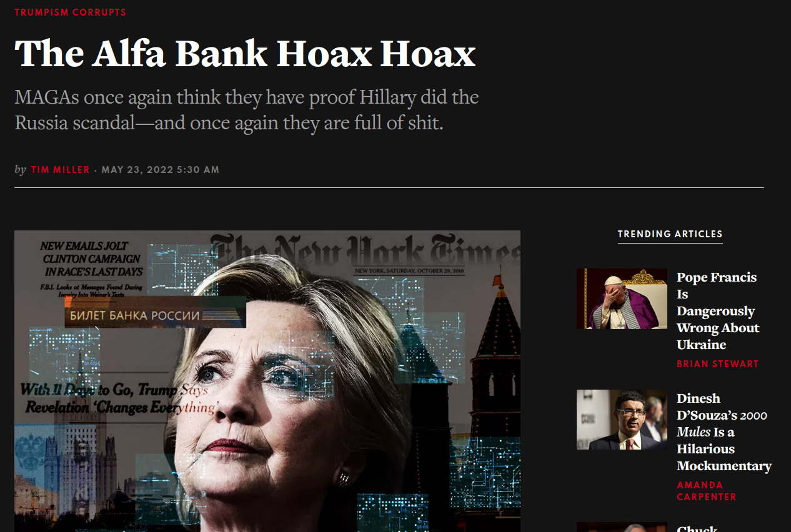Open the trending article starting with Chuck

[x=697, y=529]
